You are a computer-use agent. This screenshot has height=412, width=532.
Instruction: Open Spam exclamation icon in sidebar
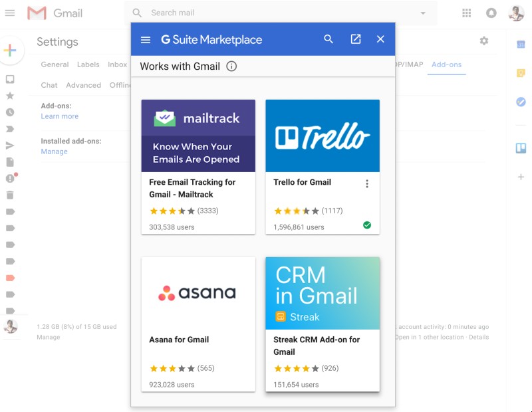click(11, 177)
